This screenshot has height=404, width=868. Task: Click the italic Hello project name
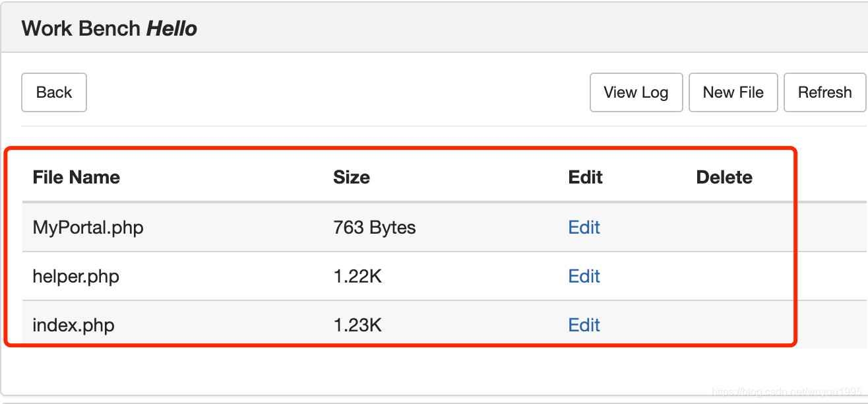pos(171,28)
